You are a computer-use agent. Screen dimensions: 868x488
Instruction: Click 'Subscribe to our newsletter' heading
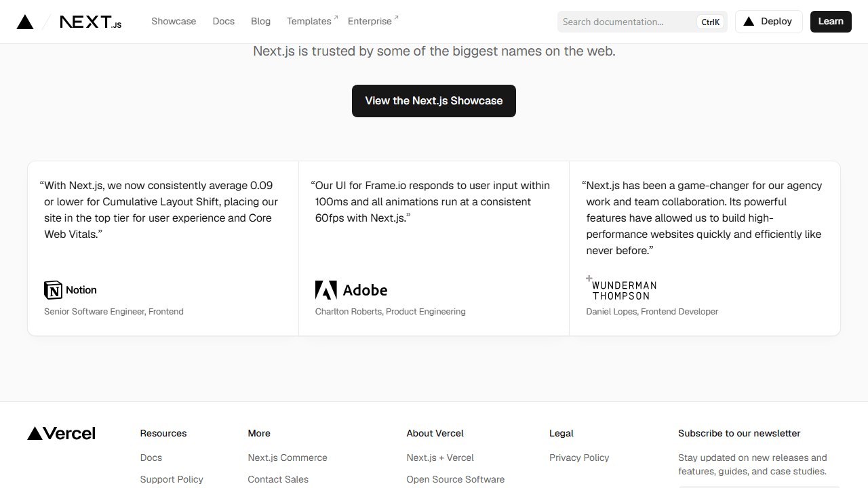coord(739,433)
